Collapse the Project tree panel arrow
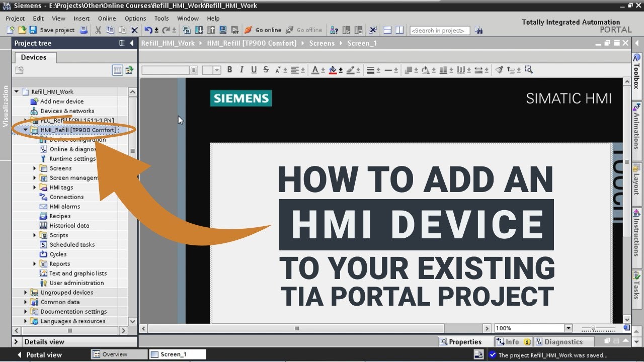Screen dimensions: 644x362 (132, 43)
